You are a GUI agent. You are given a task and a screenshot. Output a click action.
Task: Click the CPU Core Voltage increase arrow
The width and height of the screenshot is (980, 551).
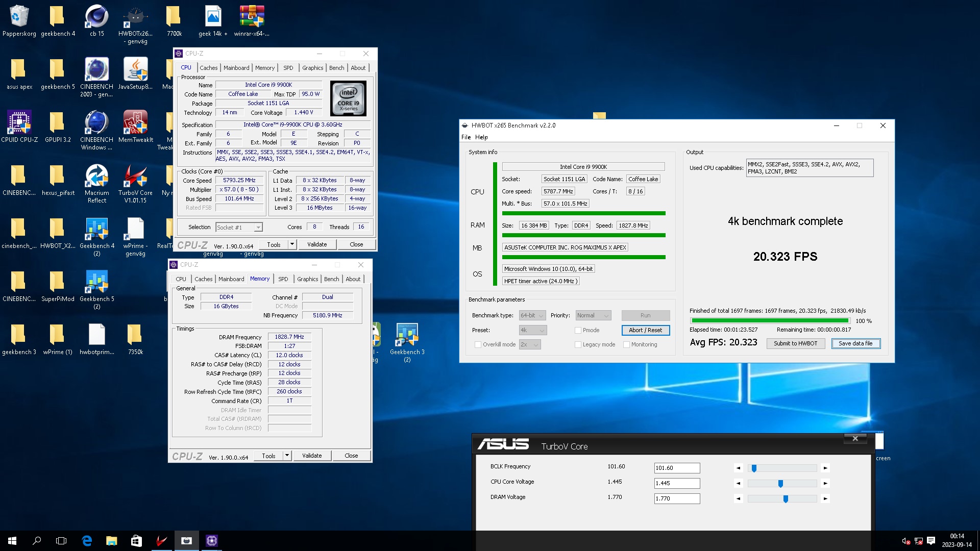(x=825, y=483)
